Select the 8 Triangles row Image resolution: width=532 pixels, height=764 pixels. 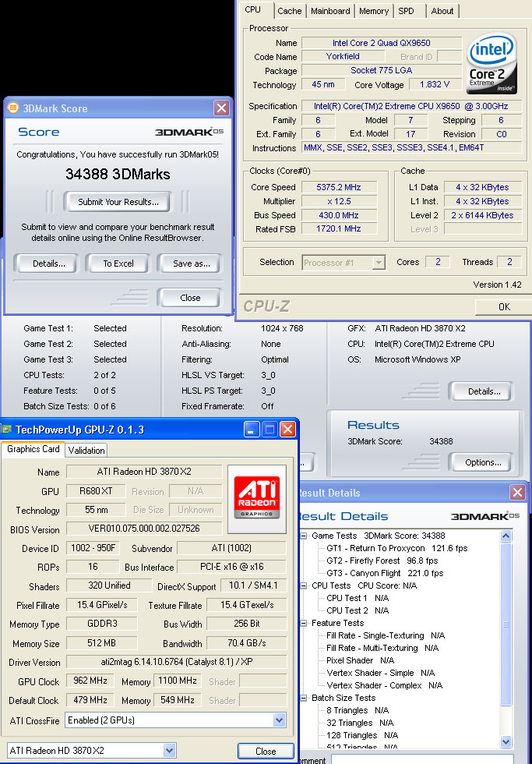358,710
